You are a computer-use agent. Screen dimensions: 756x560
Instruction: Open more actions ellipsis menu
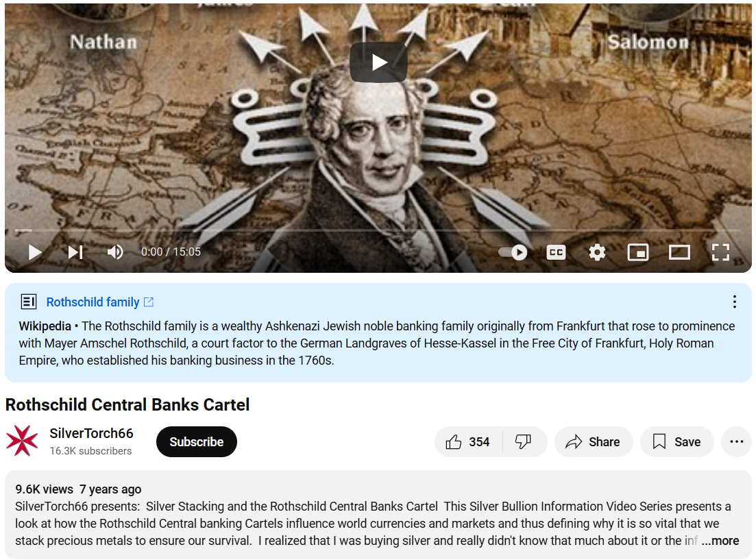coord(736,442)
